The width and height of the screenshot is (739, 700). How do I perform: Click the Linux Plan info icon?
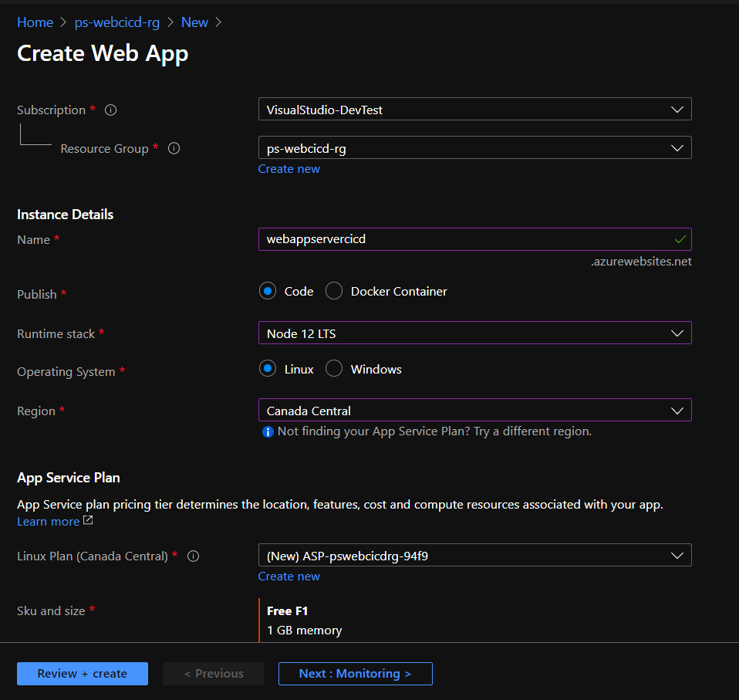193,556
